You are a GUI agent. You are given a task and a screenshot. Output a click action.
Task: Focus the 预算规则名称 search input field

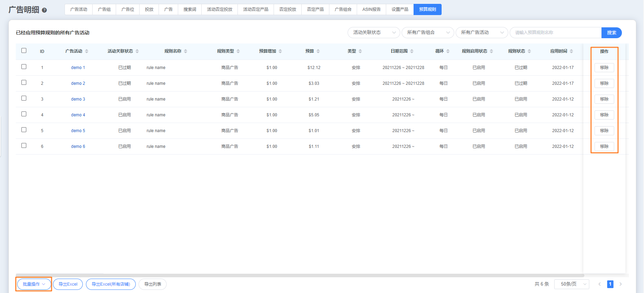(556, 33)
